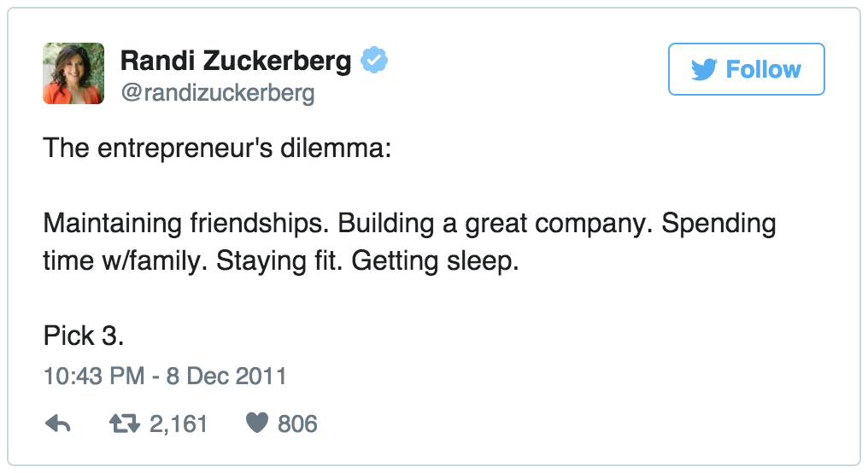
Task: Open the 806 likes count
Action: (x=297, y=423)
